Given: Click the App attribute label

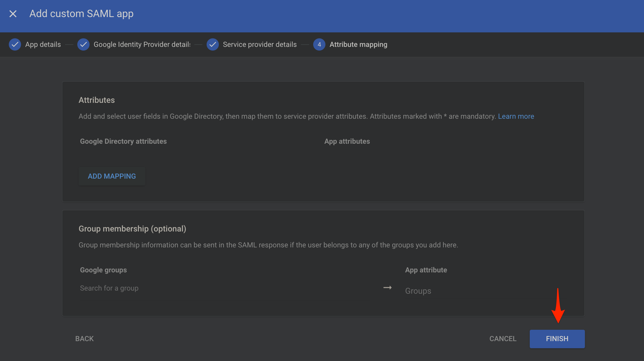Looking at the screenshot, I should click(x=426, y=270).
